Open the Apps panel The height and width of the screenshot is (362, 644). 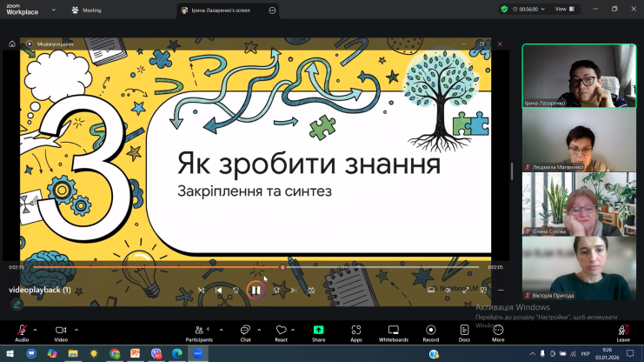coord(356,333)
